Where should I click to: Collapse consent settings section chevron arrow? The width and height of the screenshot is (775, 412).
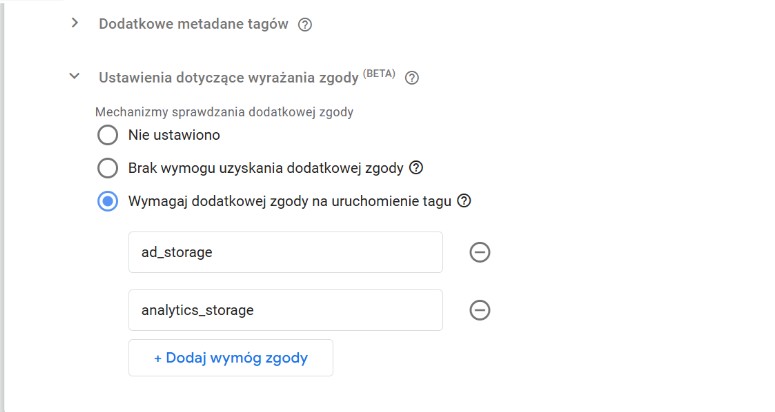pyautogui.click(x=74, y=76)
